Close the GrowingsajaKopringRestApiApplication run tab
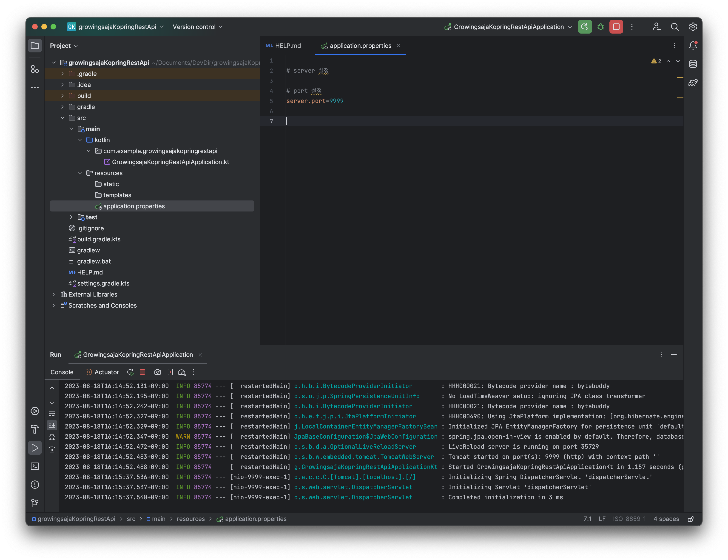 click(x=200, y=355)
